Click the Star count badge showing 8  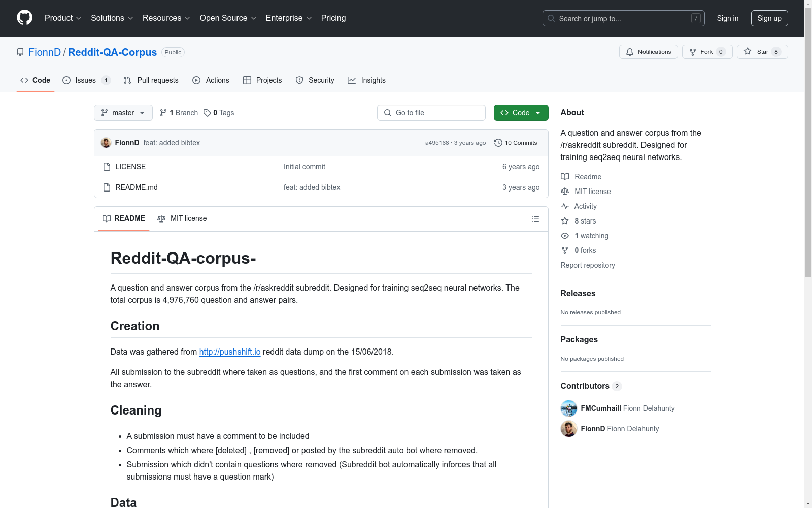(x=776, y=52)
